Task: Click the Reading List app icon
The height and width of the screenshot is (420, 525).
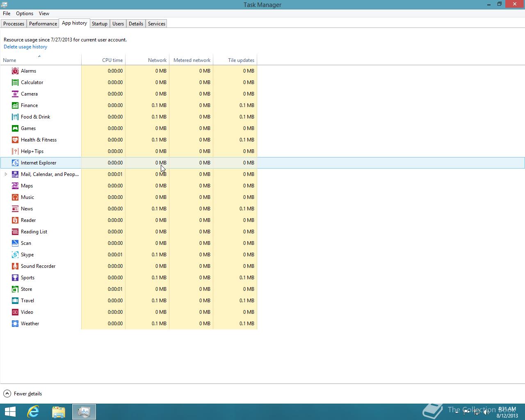Action: coord(15,232)
